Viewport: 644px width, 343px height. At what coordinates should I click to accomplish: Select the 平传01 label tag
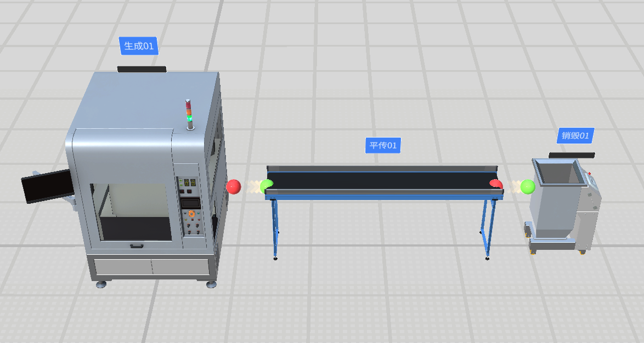click(383, 146)
